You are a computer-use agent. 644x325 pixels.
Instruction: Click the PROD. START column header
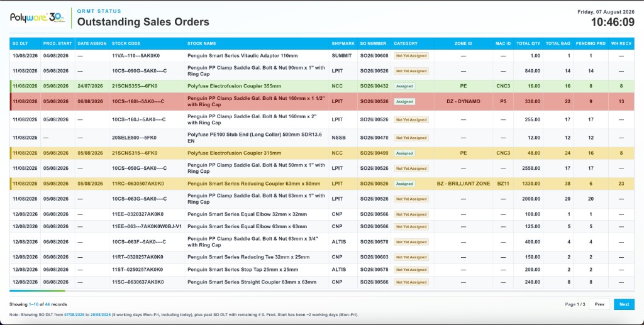[x=57, y=43]
